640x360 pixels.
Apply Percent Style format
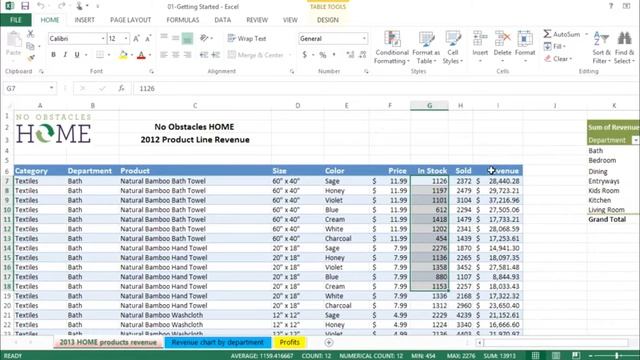(322, 55)
